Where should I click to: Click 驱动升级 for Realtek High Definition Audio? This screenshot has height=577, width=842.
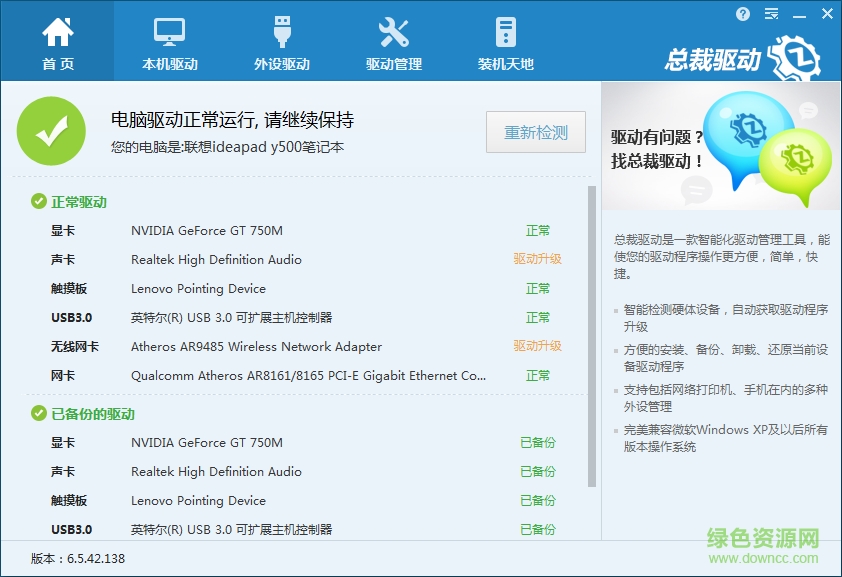(538, 259)
